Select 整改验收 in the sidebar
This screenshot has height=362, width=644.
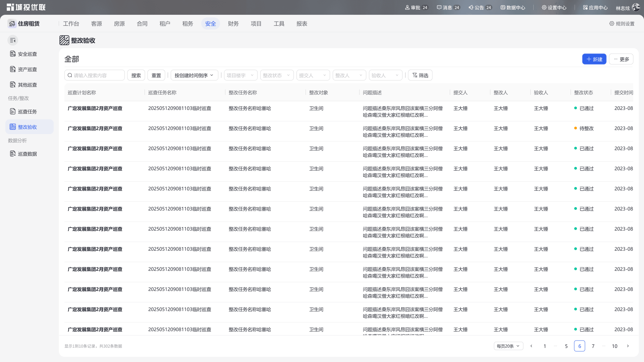pyautogui.click(x=30, y=127)
